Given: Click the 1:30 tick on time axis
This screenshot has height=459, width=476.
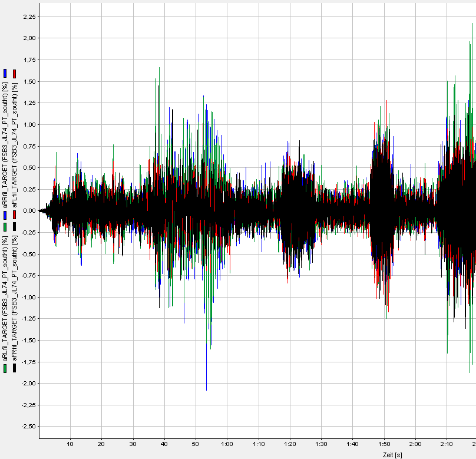Looking at the screenshot, I should click(x=321, y=444).
